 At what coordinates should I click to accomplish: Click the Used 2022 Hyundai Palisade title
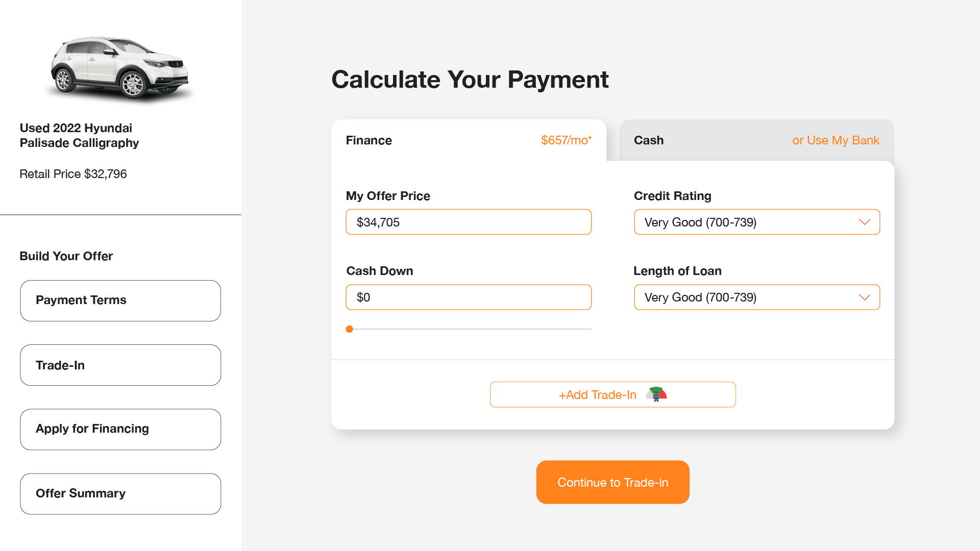click(x=79, y=135)
